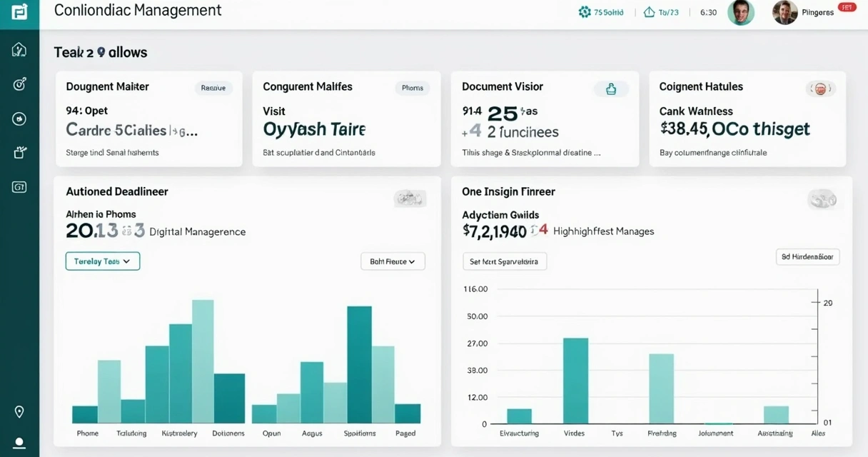Click the Elvaucturing bar in right chart

point(519,416)
